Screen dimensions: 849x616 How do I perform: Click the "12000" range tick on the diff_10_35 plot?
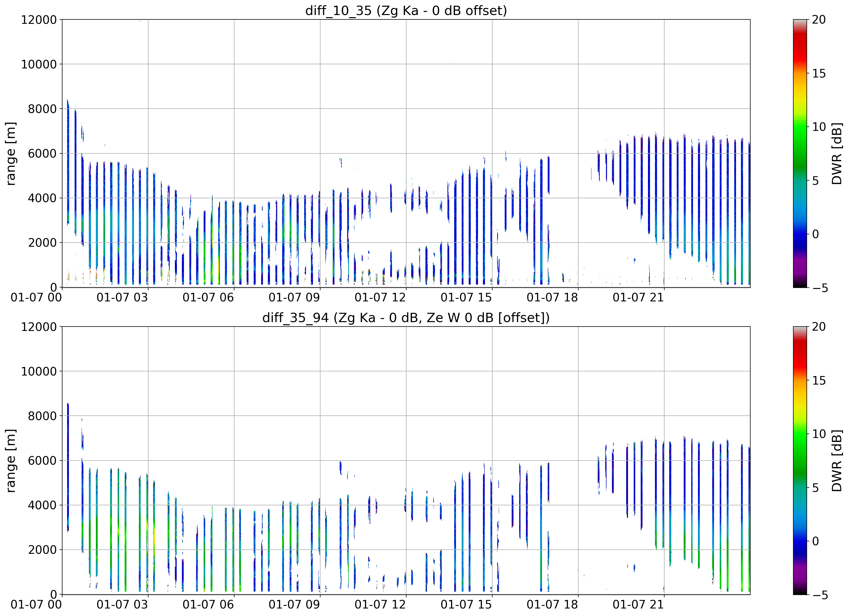(x=39, y=19)
